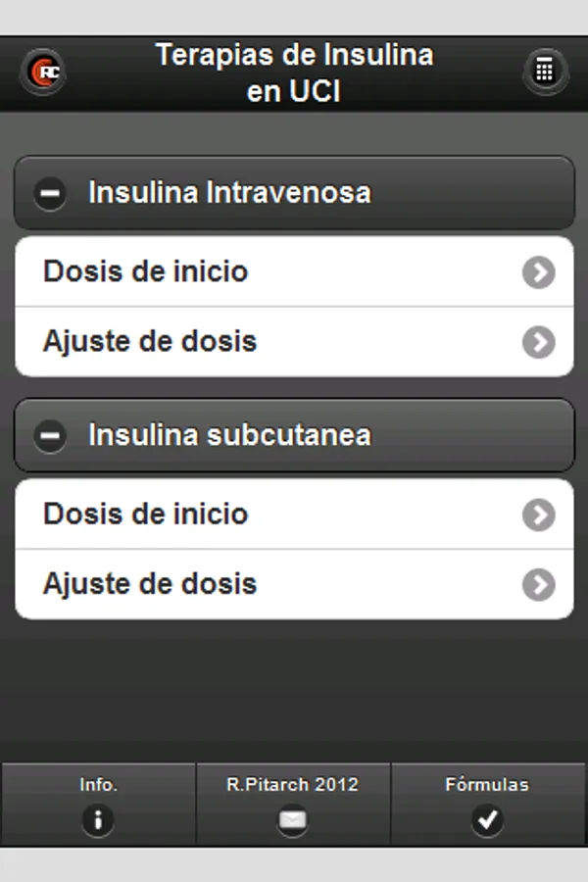Tap the Info circle icon
Screen dimensions: 588x882
(x=97, y=819)
